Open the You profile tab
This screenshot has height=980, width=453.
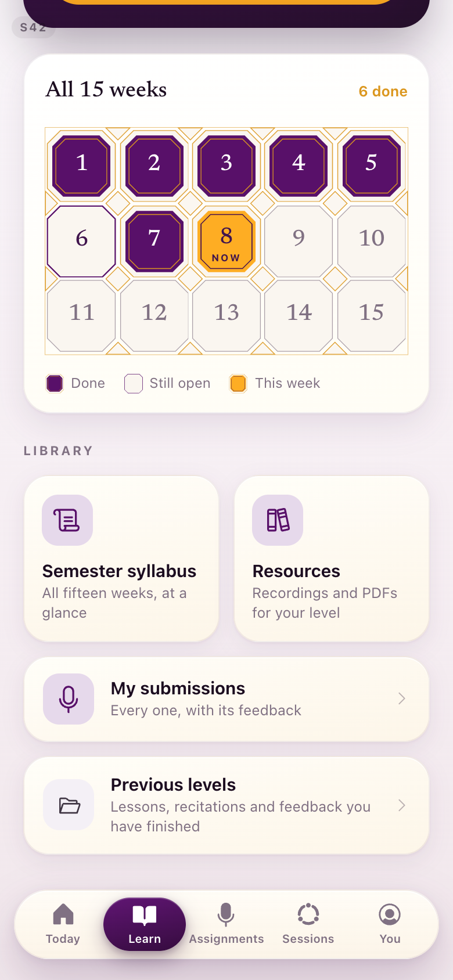[390, 924]
